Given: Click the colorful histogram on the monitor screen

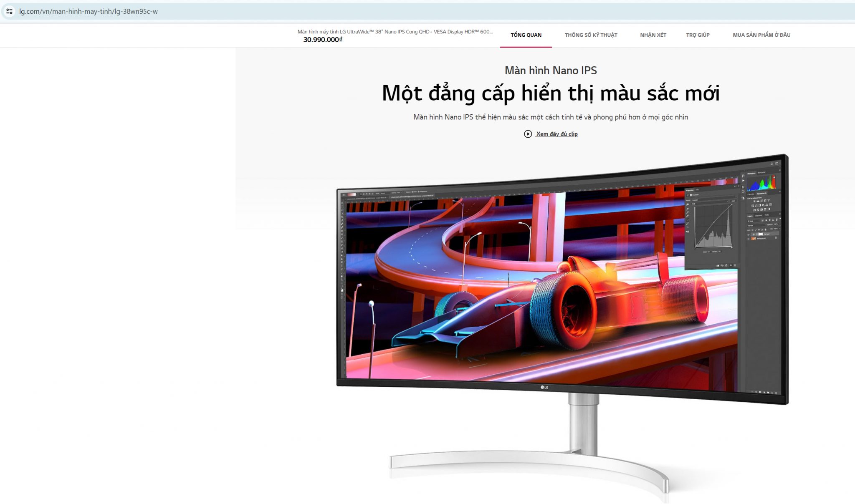Looking at the screenshot, I should pyautogui.click(x=761, y=183).
